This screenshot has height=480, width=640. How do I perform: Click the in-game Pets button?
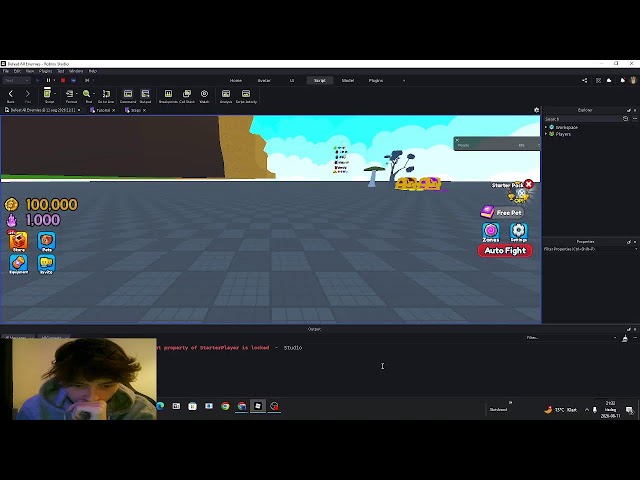47,242
